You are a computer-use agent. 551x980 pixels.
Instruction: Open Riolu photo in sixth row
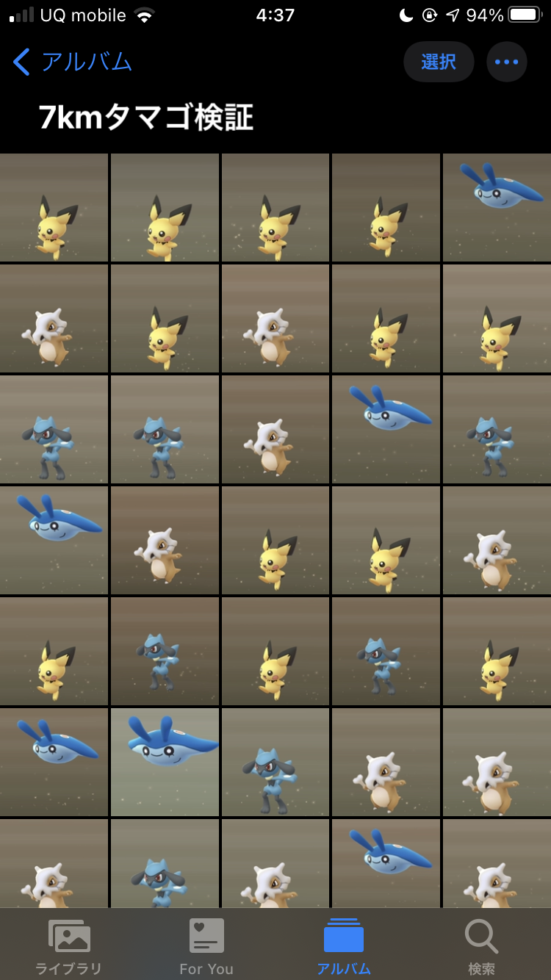click(x=275, y=763)
